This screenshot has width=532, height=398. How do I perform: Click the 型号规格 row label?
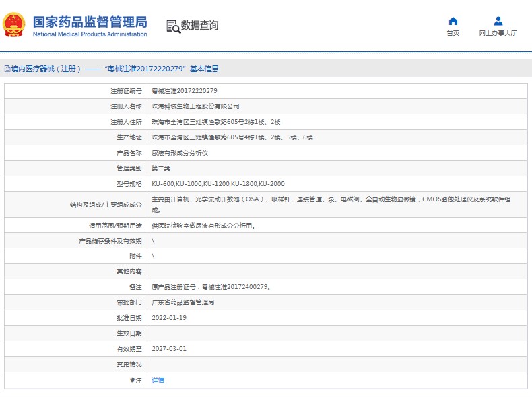(129, 184)
